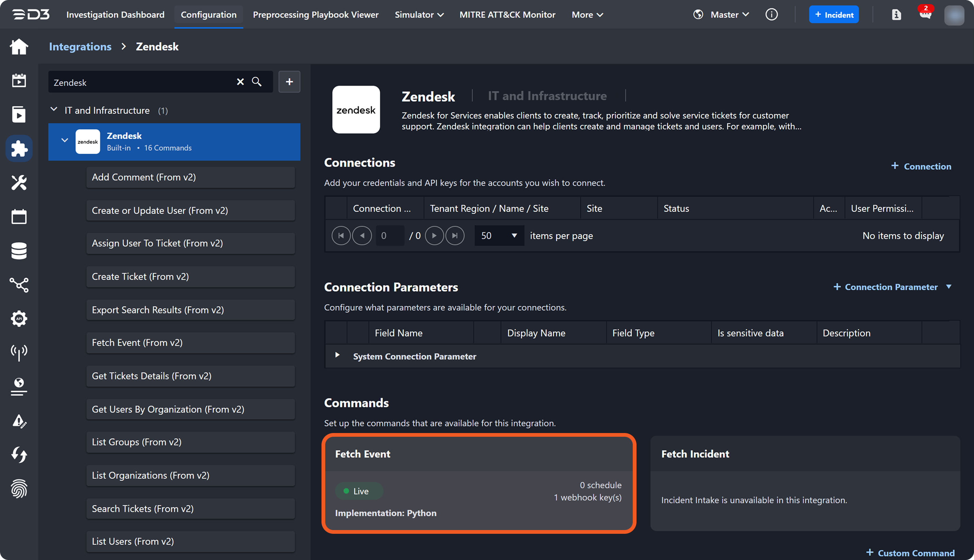
Task: Add new integration with plus button
Action: pos(289,82)
